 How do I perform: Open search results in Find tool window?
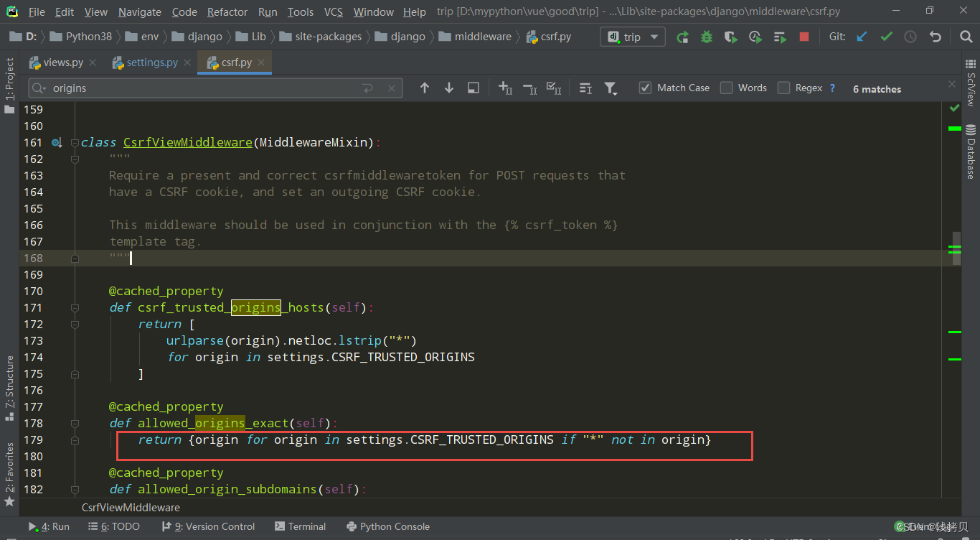point(473,88)
